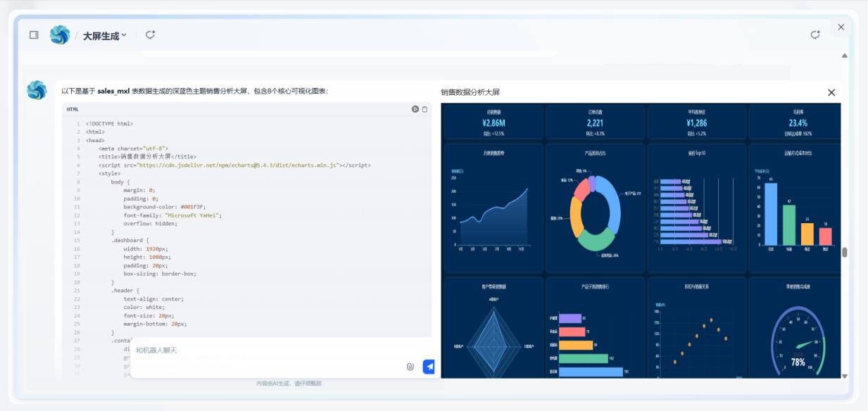Close the 销售数据分析大屏 preview panel
The width and height of the screenshot is (868, 411).
(831, 92)
